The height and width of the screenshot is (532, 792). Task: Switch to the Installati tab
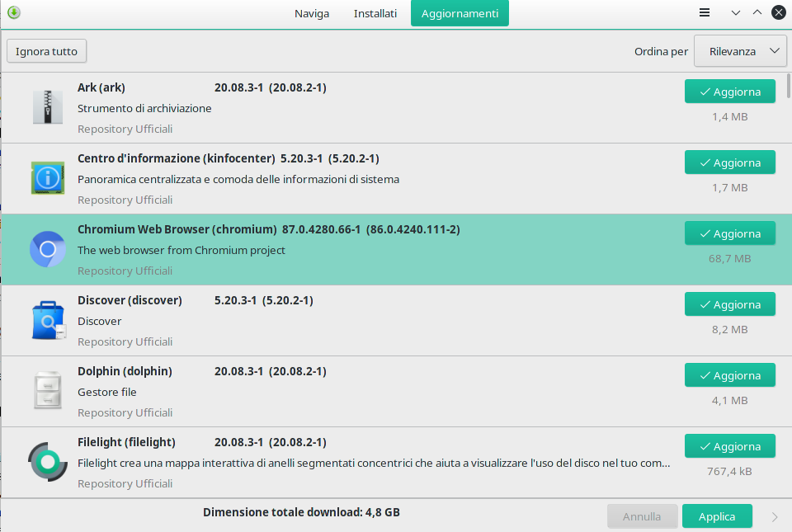pyautogui.click(x=375, y=14)
